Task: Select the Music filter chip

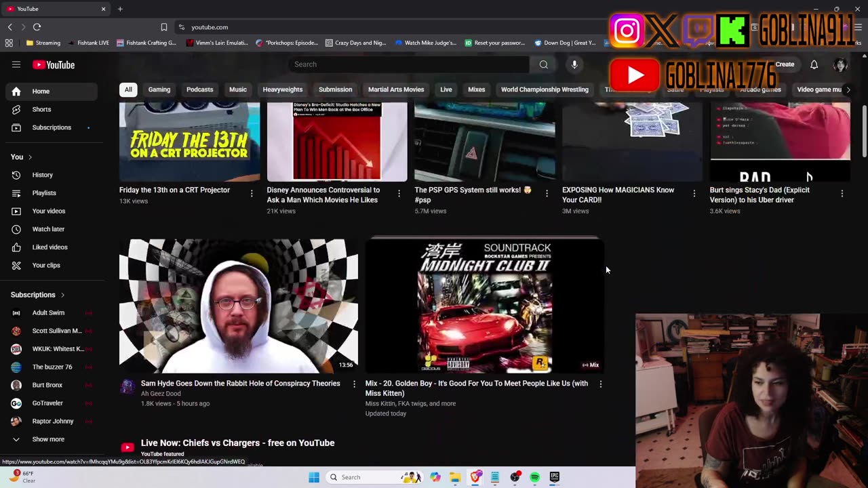Action: [x=238, y=89]
